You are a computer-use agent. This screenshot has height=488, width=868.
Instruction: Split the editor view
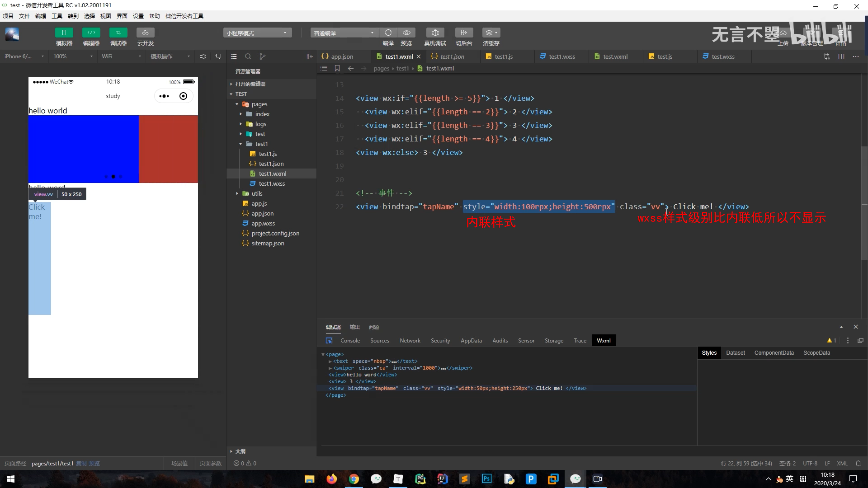[x=841, y=56]
